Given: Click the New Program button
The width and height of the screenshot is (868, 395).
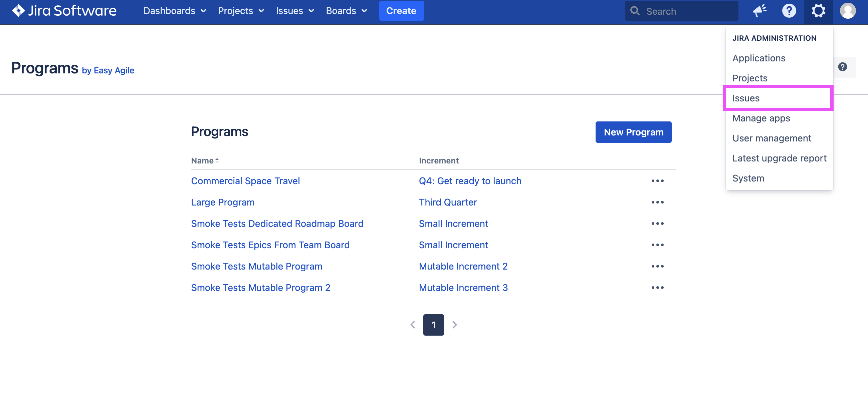Looking at the screenshot, I should coord(633,132).
